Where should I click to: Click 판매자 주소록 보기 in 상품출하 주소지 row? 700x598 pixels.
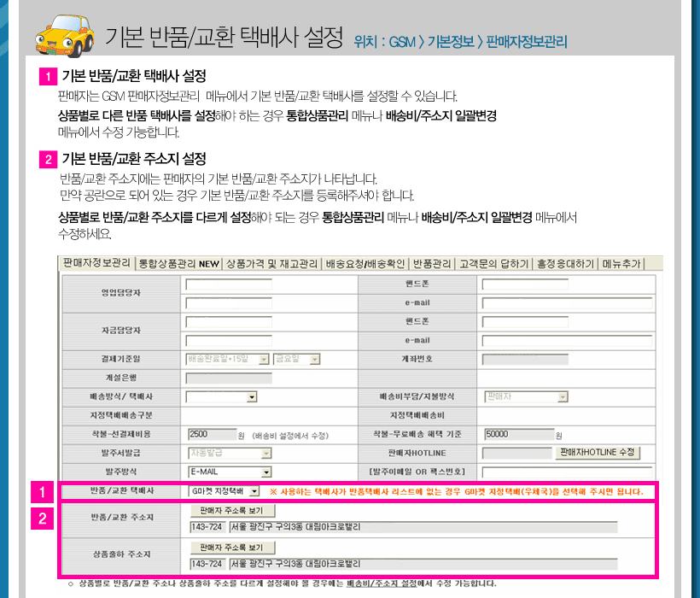(220, 547)
